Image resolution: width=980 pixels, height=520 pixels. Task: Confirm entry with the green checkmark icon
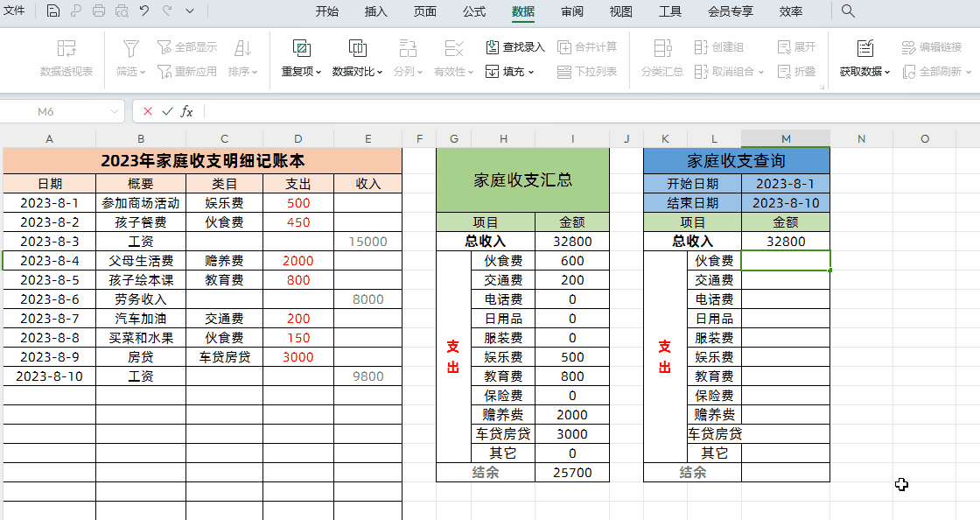(x=167, y=111)
